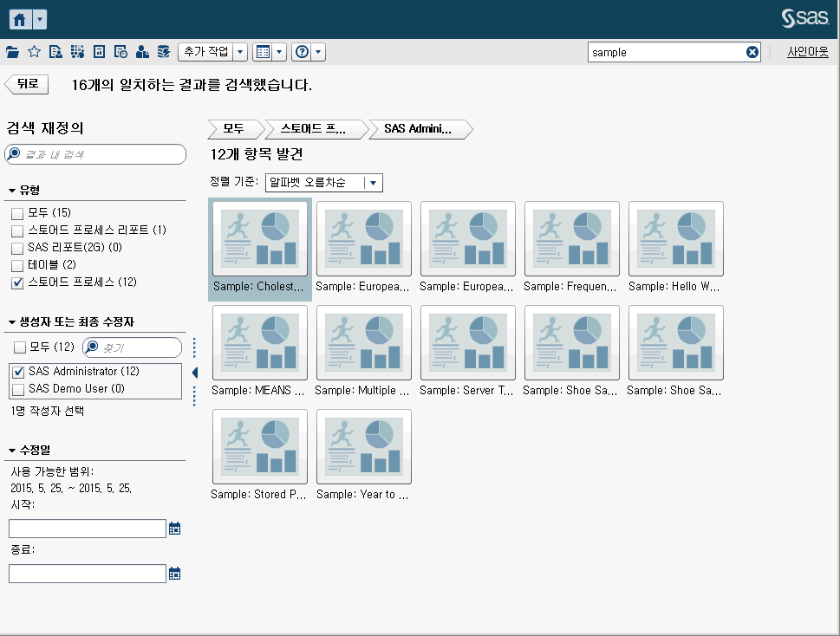Click the application grid icon in the toolbar

pyautogui.click(x=77, y=51)
